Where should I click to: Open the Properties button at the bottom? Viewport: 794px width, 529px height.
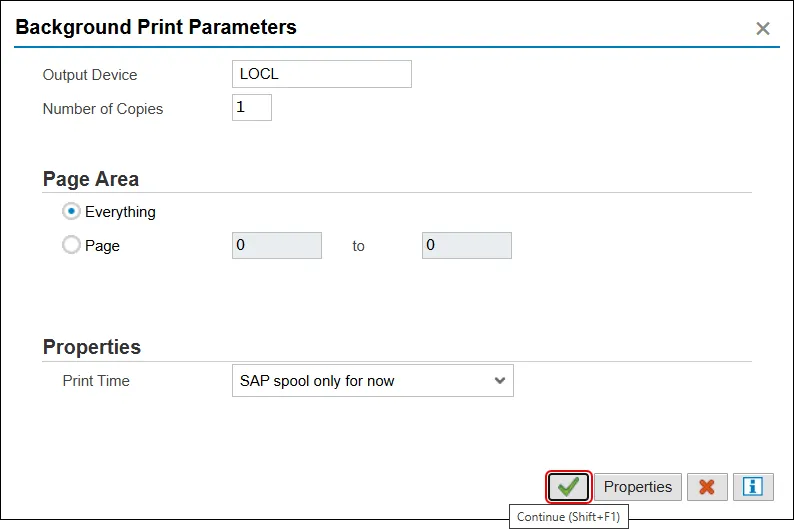[638, 487]
